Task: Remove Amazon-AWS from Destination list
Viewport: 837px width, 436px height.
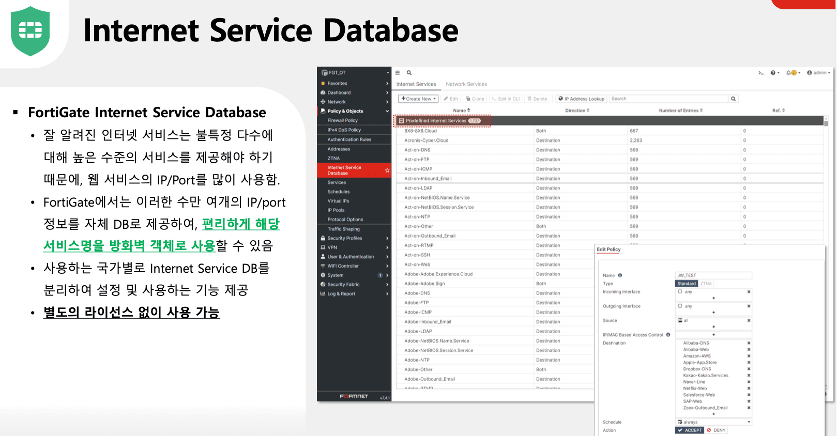Action: click(748, 356)
